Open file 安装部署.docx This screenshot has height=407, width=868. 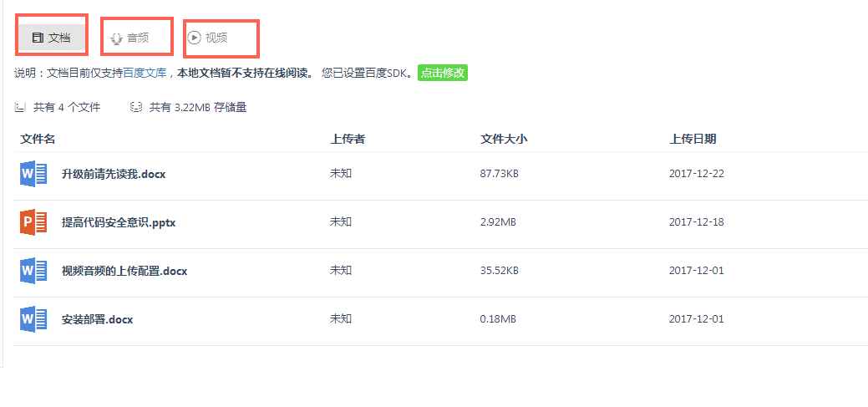pyautogui.click(x=98, y=319)
